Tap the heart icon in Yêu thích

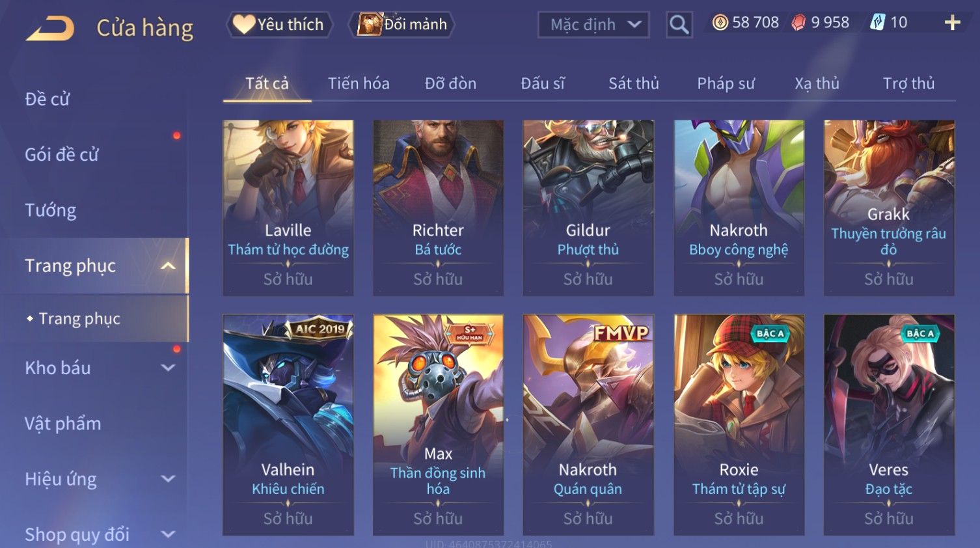(x=244, y=24)
